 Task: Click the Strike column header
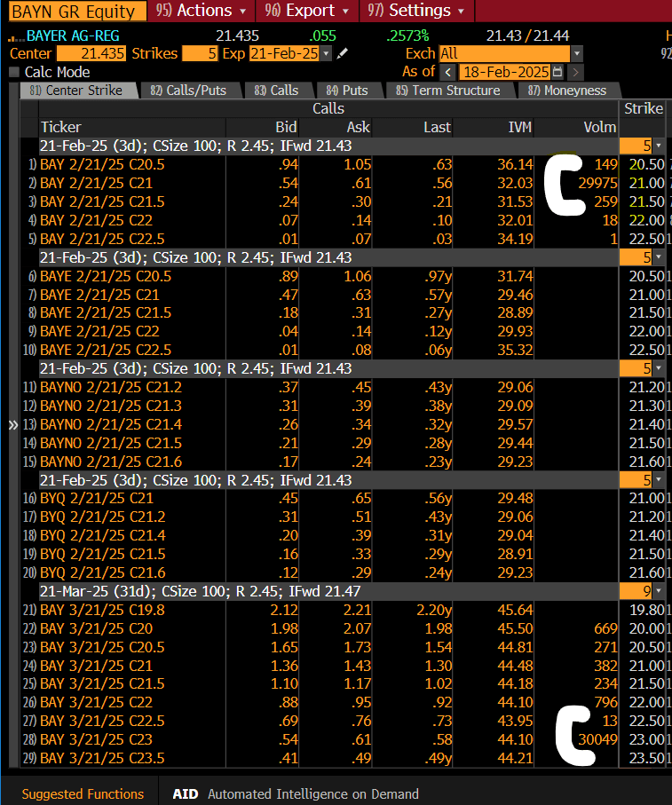[x=644, y=108]
